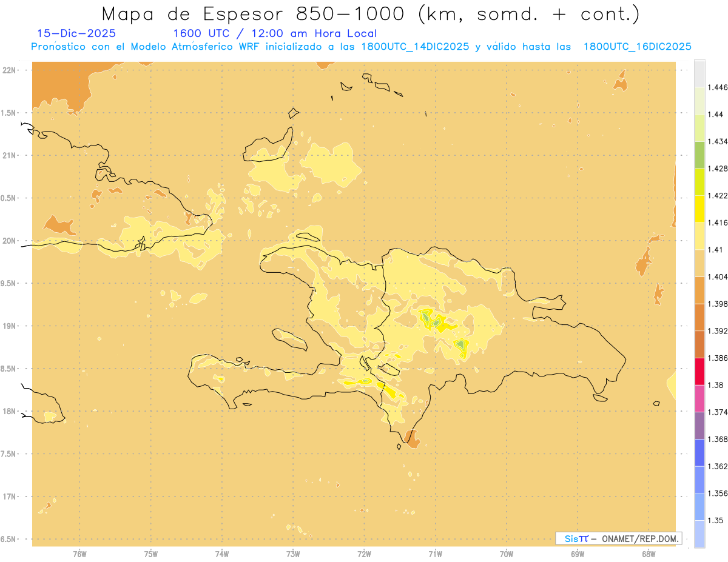The width and height of the screenshot is (728, 562).
Task: Click the lime colorbar segment between 1.422 and 1.428
Action: tap(699, 182)
